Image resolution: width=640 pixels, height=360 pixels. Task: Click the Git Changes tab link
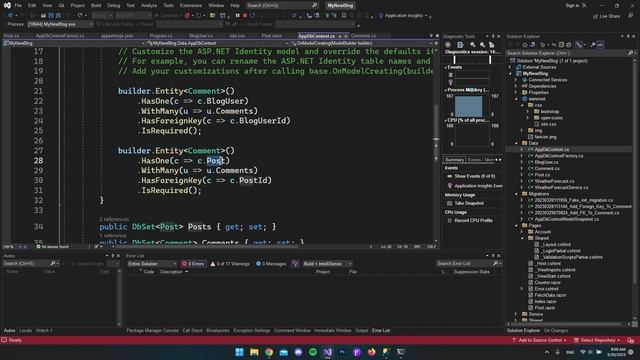point(556,331)
